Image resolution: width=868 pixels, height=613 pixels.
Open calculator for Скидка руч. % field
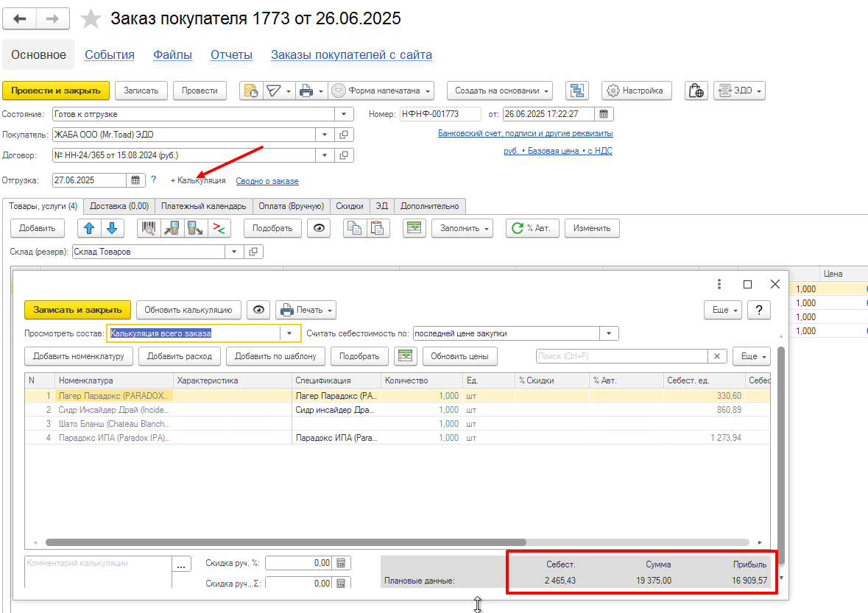point(341,563)
